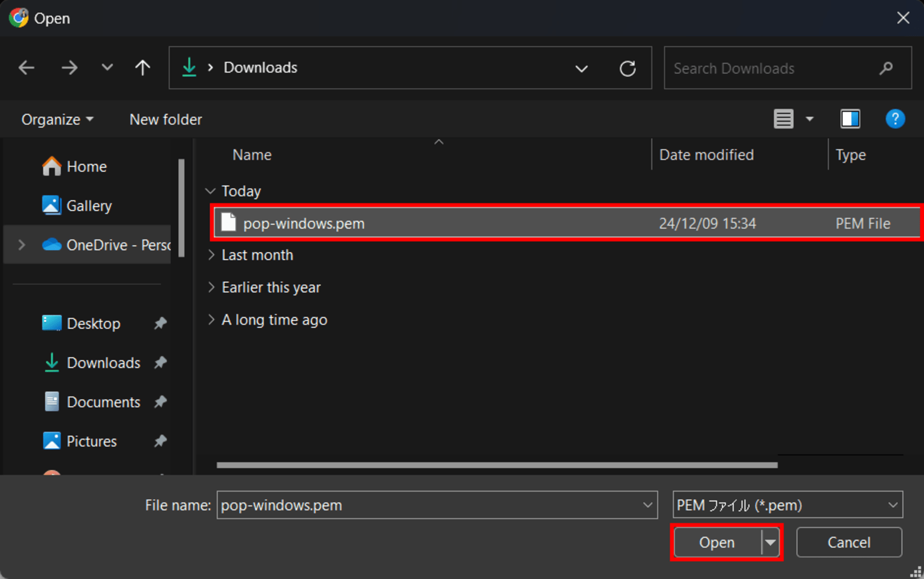Click the file list horizontal scrollbar
The width and height of the screenshot is (924, 579).
tap(497, 465)
